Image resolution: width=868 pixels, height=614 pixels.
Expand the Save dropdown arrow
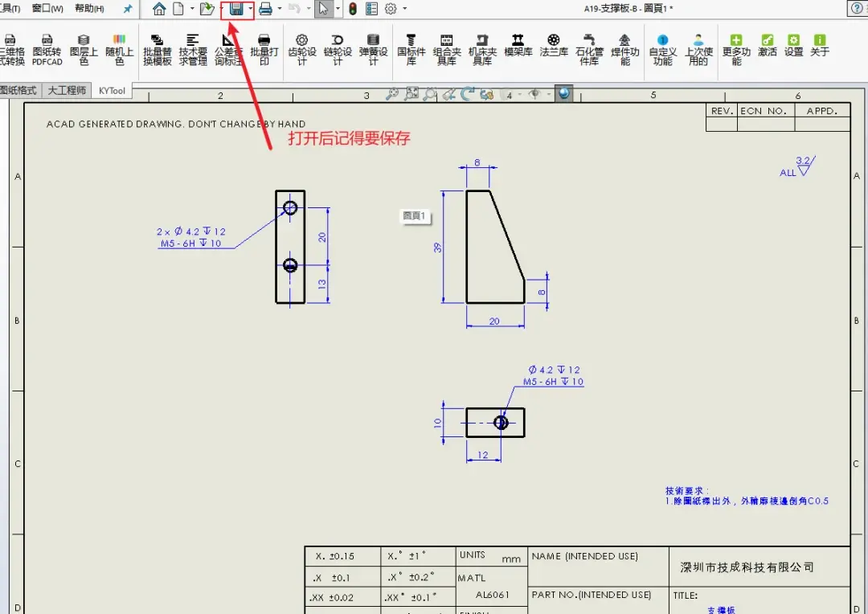click(x=250, y=9)
